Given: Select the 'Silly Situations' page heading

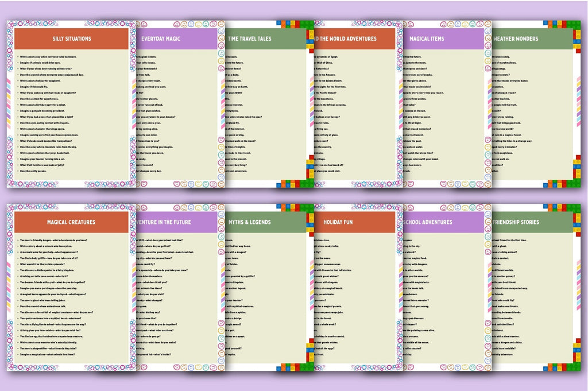Looking at the screenshot, I should [72, 38].
